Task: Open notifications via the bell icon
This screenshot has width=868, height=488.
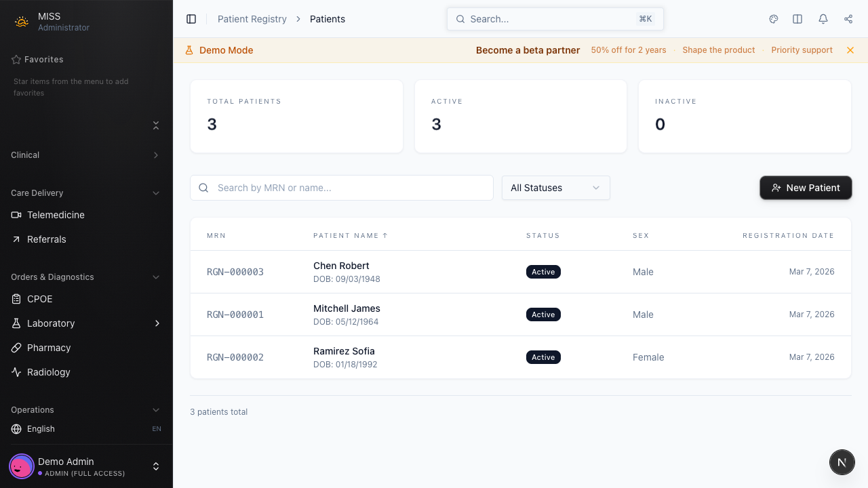Action: coord(823,19)
